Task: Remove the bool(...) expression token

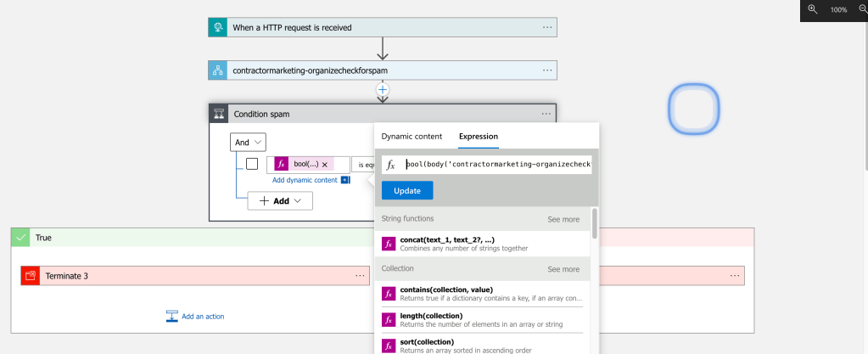Action: pos(325,165)
